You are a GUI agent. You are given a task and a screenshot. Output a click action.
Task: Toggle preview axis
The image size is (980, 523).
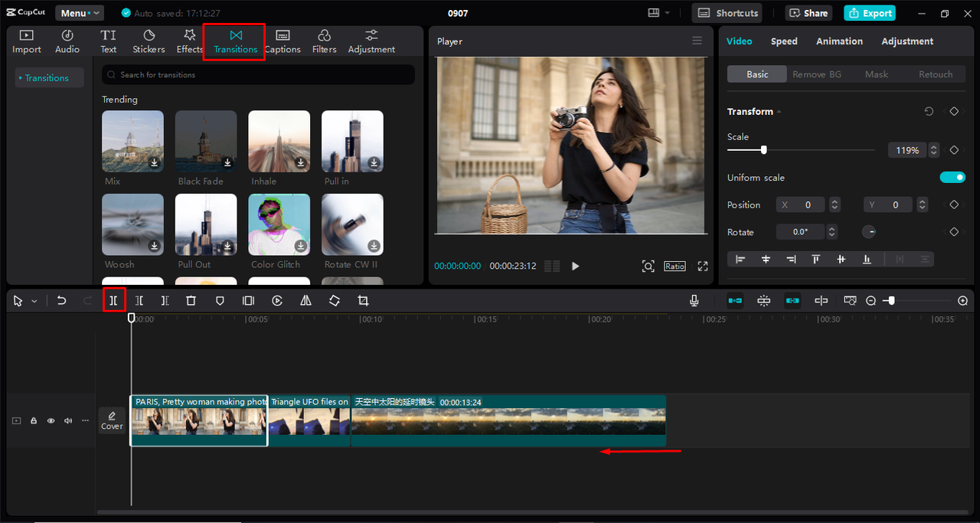click(822, 301)
